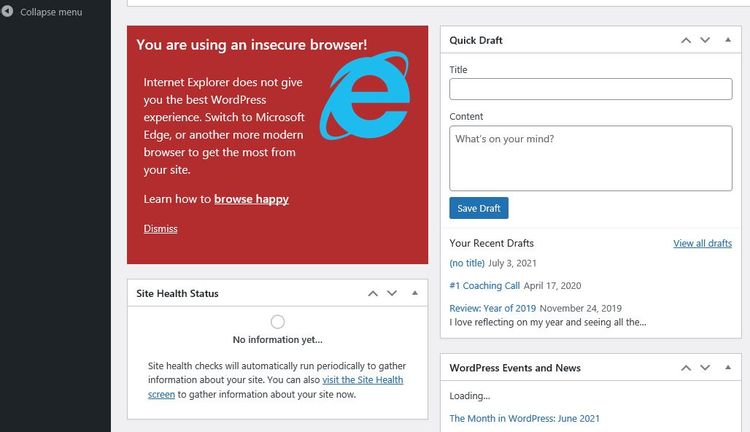Open View all drafts link
The height and width of the screenshot is (432, 750).
(x=702, y=243)
